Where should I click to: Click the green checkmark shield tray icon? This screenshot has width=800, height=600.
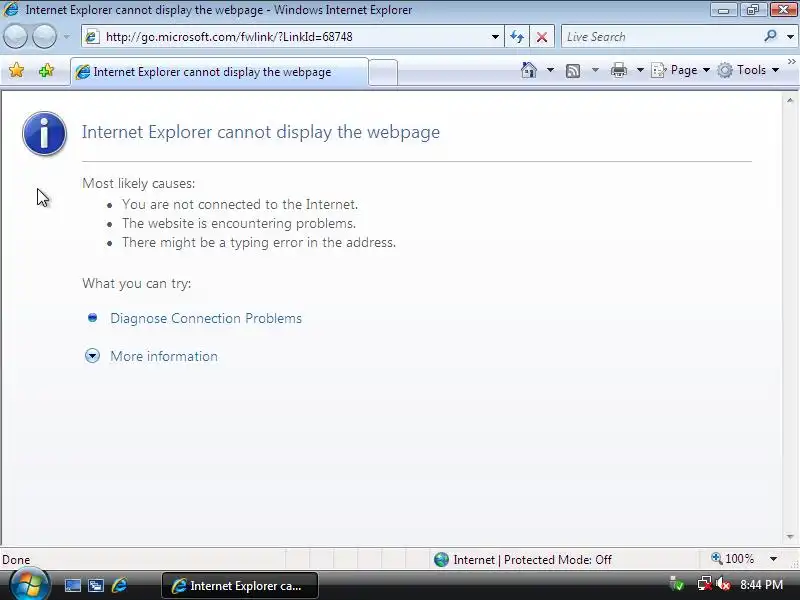point(678,584)
